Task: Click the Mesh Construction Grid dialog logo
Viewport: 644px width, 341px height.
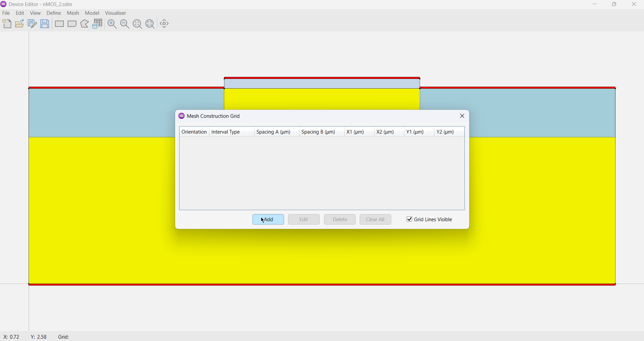Action: pyautogui.click(x=182, y=116)
